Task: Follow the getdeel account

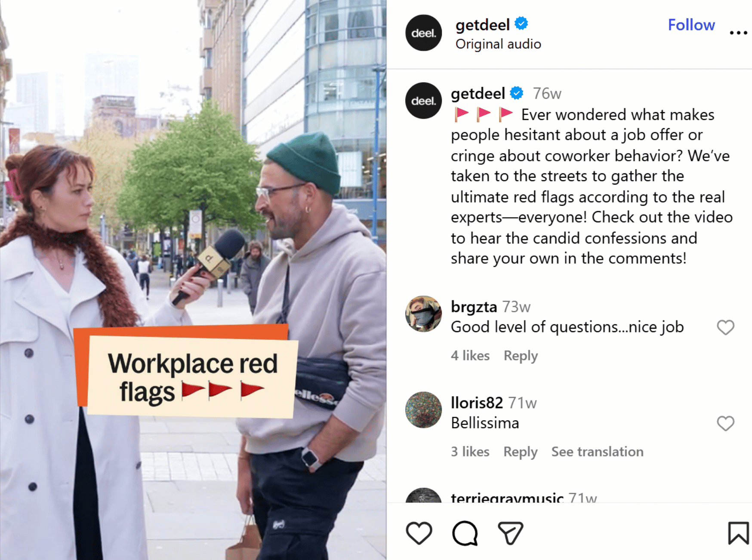Action: pyautogui.click(x=691, y=25)
